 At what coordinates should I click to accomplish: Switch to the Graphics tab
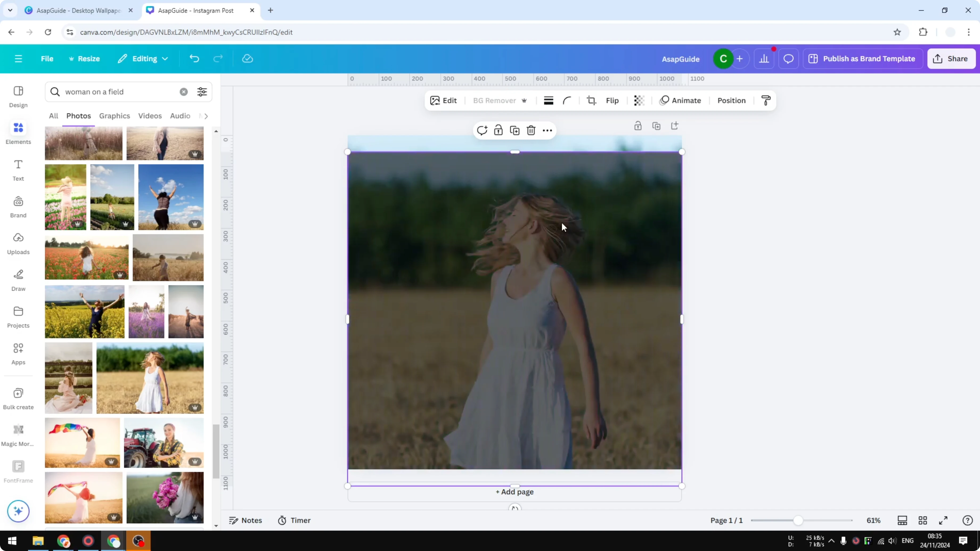click(x=115, y=116)
